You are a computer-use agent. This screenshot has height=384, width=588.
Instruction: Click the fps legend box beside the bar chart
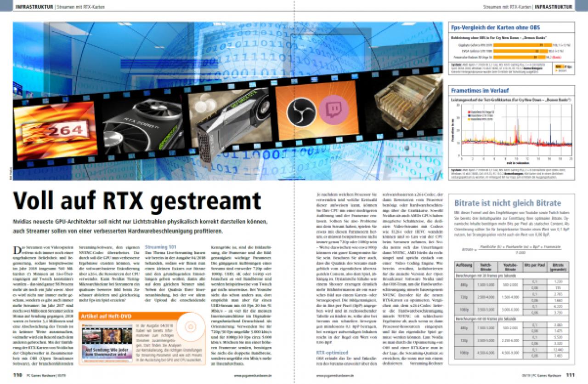(563, 68)
